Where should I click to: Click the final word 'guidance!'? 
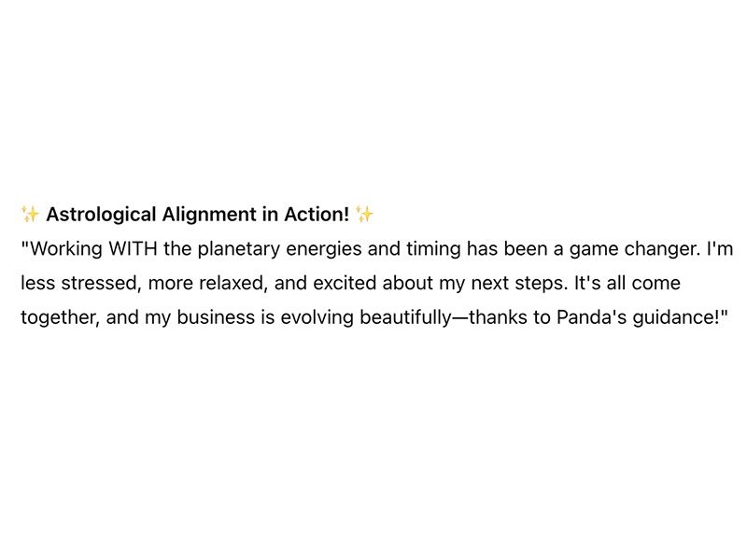click(675, 318)
